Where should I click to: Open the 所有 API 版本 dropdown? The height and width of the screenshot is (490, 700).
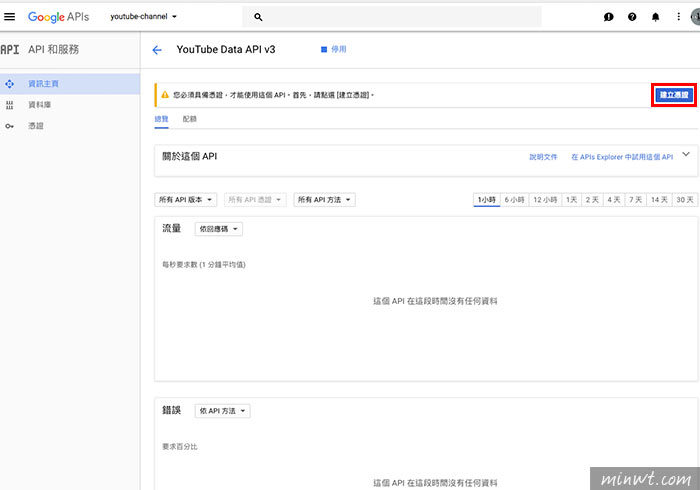[x=185, y=199]
